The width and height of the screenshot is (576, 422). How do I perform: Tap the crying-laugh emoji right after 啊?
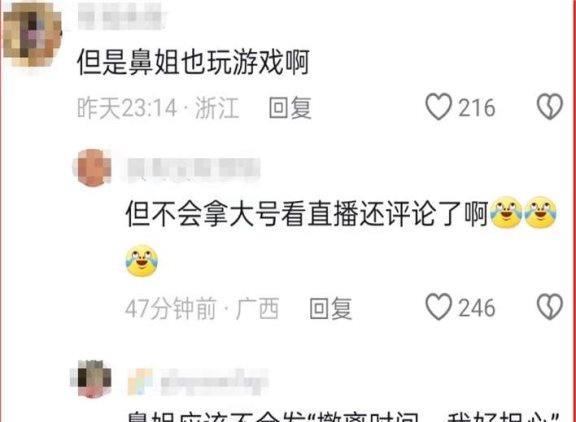click(x=507, y=213)
